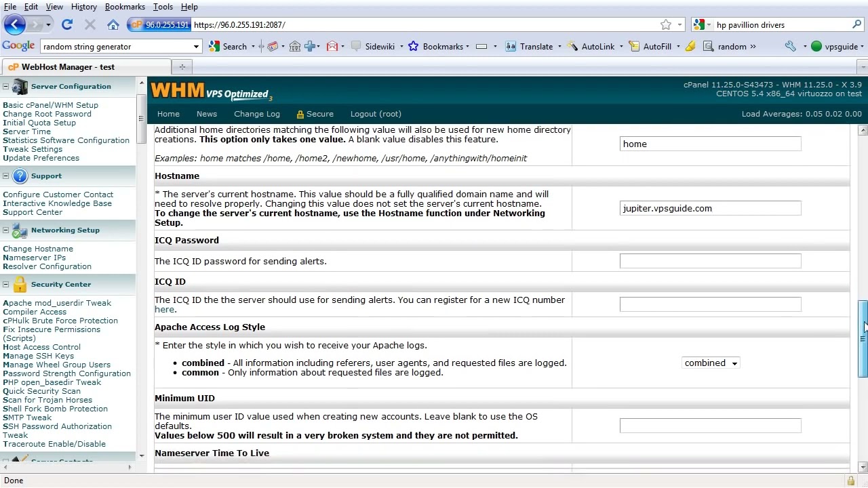Find the word random with toolbar button
The width and height of the screenshot is (868, 488).
[x=726, y=47]
